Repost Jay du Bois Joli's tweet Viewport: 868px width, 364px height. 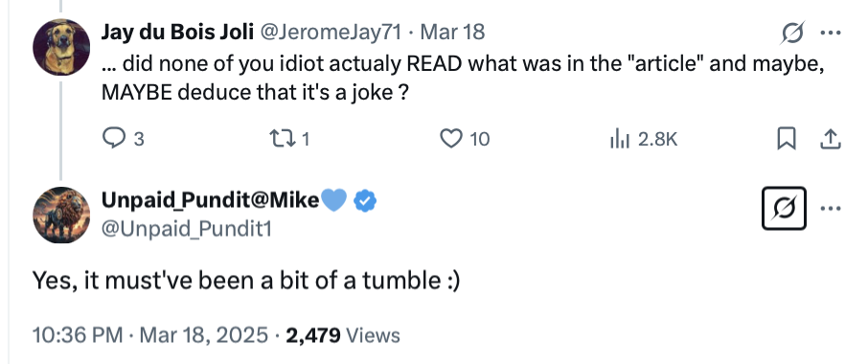pyautogui.click(x=280, y=138)
